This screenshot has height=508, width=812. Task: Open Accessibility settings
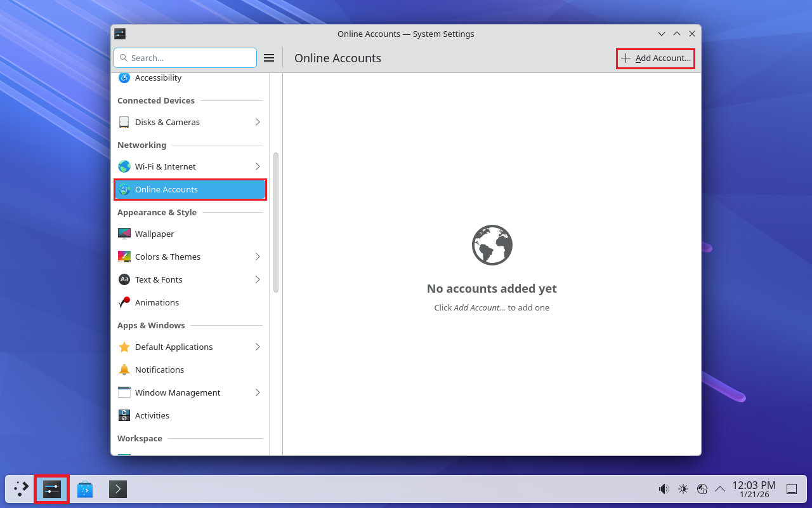pos(158,78)
